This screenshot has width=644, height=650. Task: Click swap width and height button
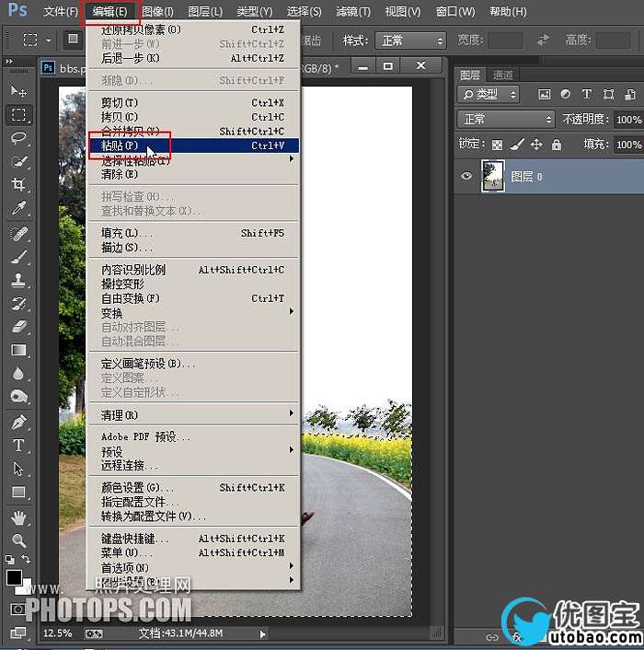(x=543, y=41)
